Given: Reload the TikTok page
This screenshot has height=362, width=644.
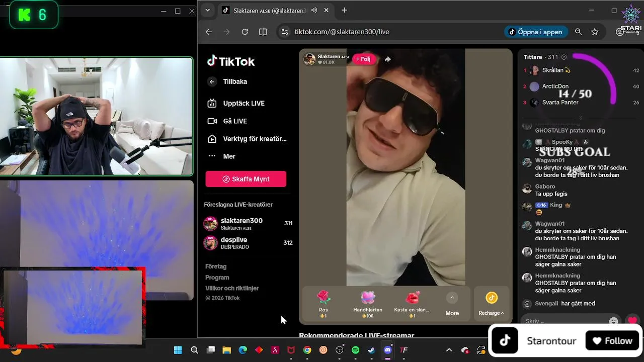Looking at the screenshot, I should tap(245, 32).
